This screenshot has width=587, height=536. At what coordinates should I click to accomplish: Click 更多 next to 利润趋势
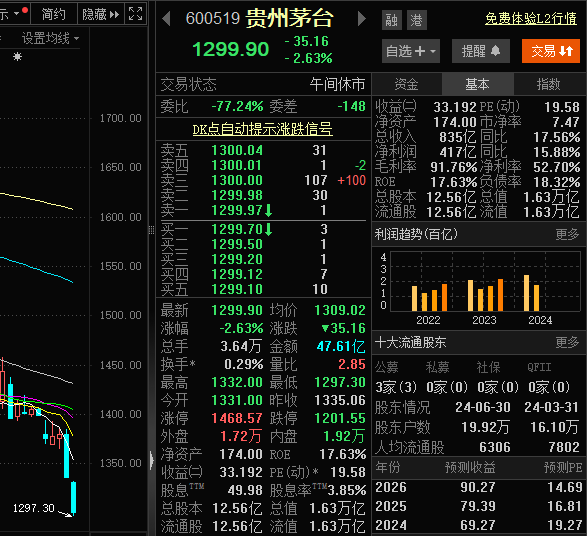coord(567,234)
